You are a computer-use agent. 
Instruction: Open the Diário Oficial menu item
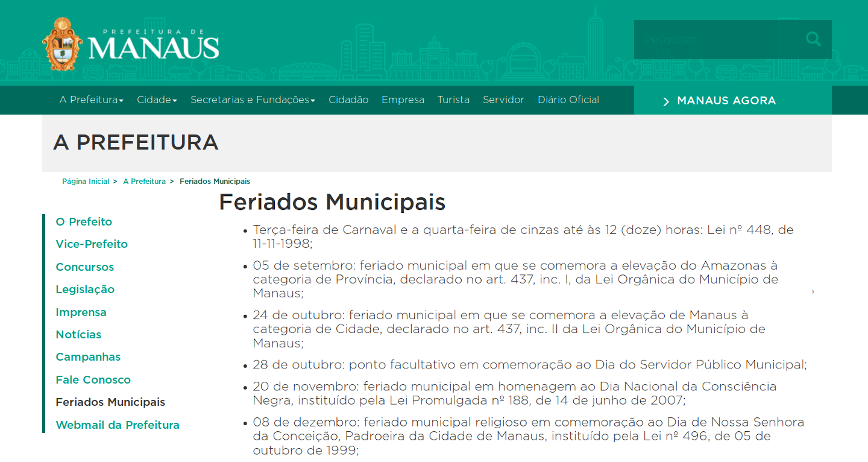[568, 100]
